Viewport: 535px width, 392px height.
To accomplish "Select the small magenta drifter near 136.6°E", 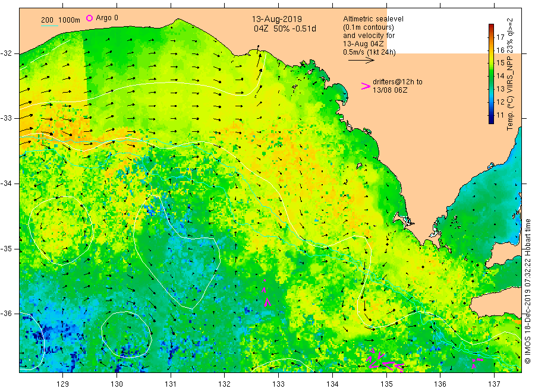I will pos(477,363).
